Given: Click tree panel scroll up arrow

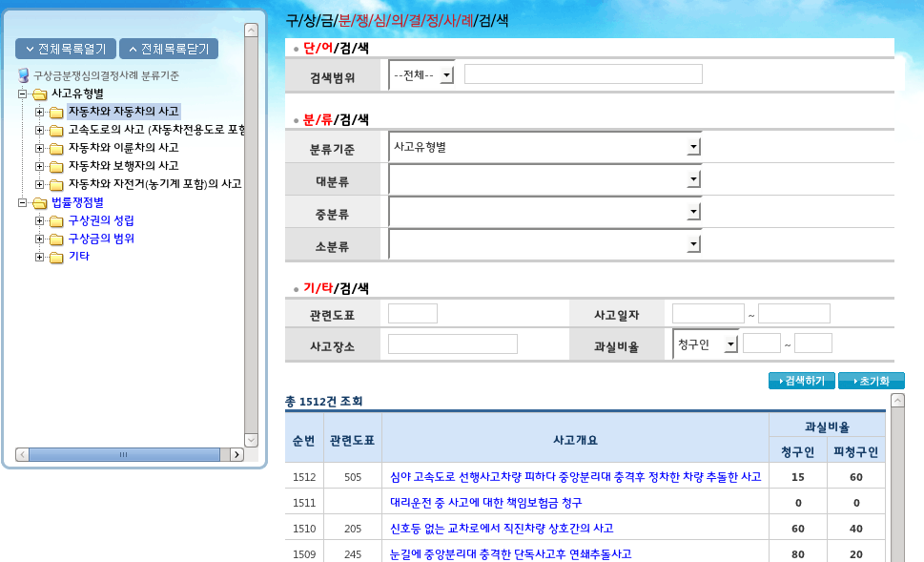Looking at the screenshot, I should pyautogui.click(x=251, y=31).
